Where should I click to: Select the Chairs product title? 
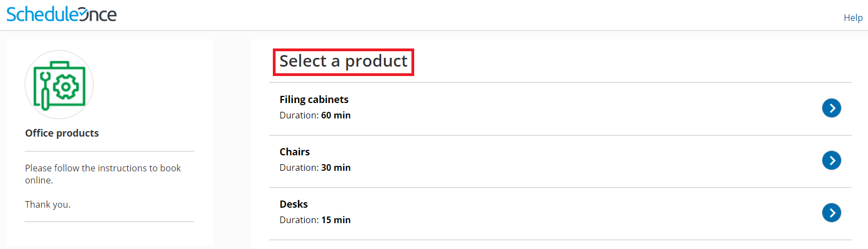pos(294,152)
